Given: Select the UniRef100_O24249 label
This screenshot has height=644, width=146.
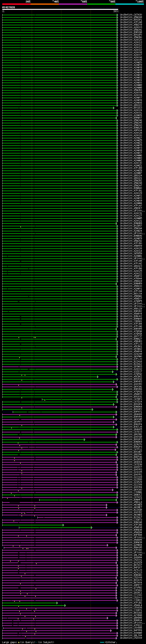Looking at the screenshot, I should (131, 354).
